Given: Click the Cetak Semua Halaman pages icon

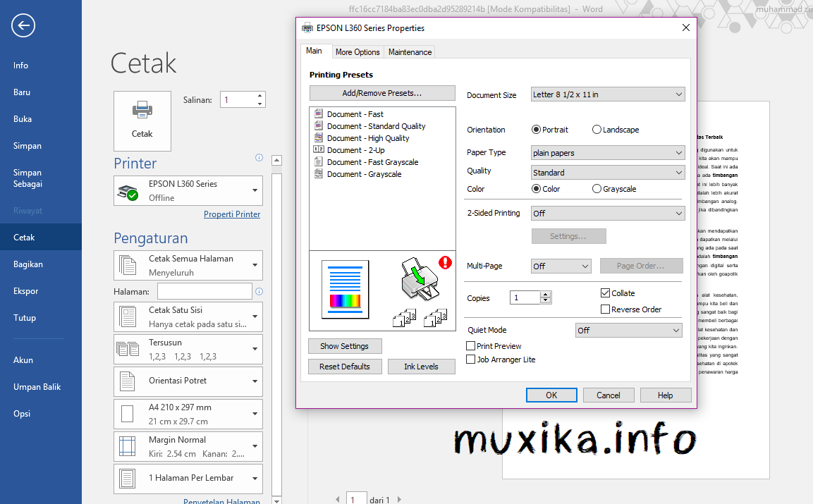Looking at the screenshot, I should [x=128, y=265].
